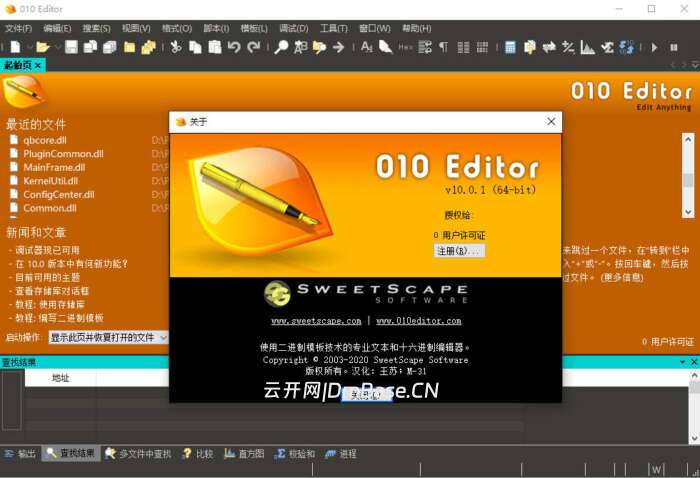This screenshot has width=700, height=478.
Task: Open the 工具(T) menu
Action: click(333, 29)
